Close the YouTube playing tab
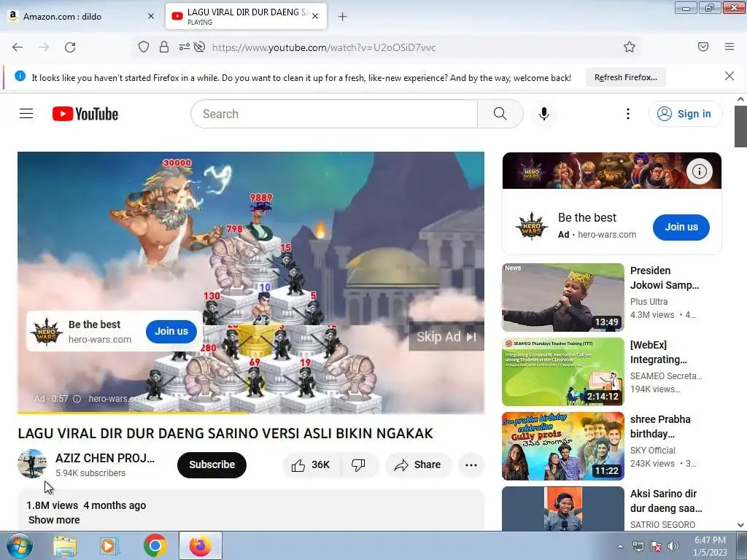 coord(315,16)
